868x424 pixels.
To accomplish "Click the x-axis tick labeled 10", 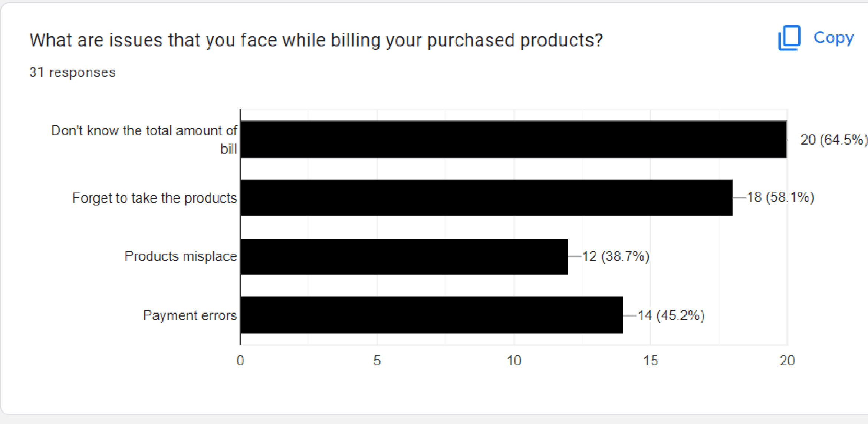I will [514, 361].
